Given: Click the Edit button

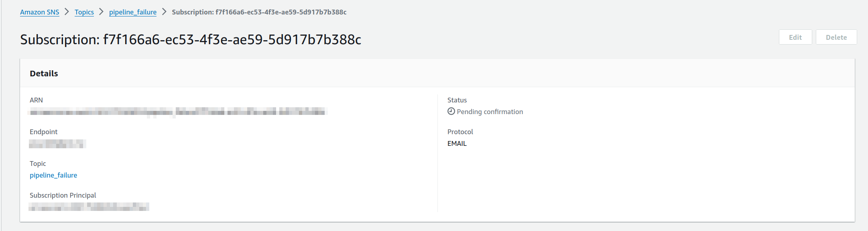Looking at the screenshot, I should (795, 37).
